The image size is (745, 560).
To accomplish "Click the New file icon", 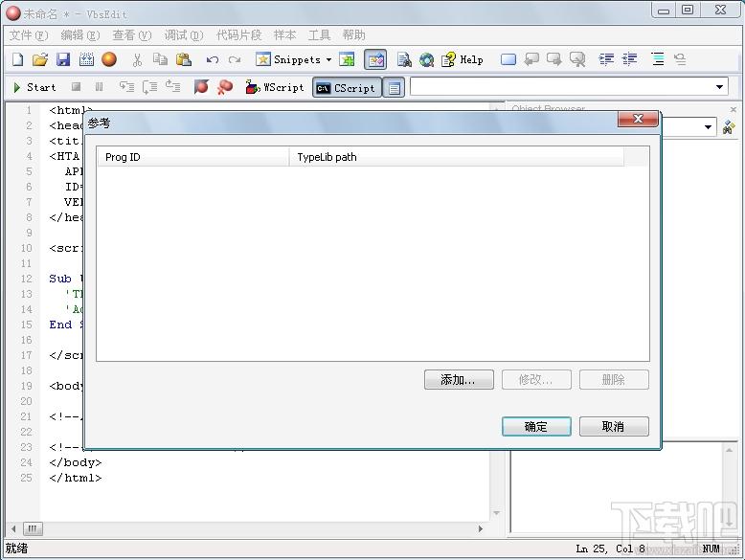I will [x=17, y=59].
